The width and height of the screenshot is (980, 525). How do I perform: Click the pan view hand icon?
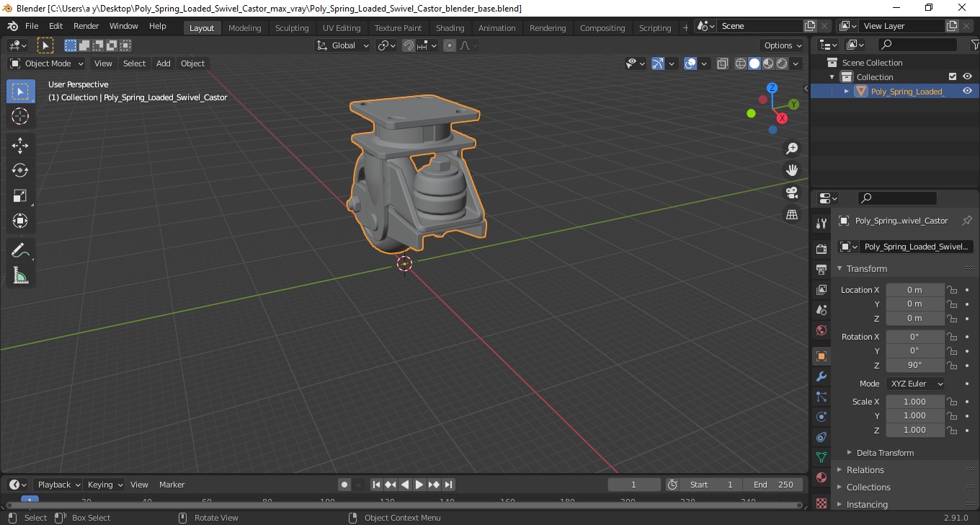792,170
